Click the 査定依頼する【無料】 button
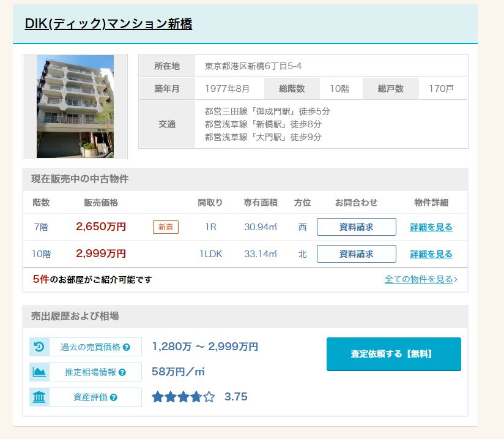This screenshot has width=504, height=439. 394,354
